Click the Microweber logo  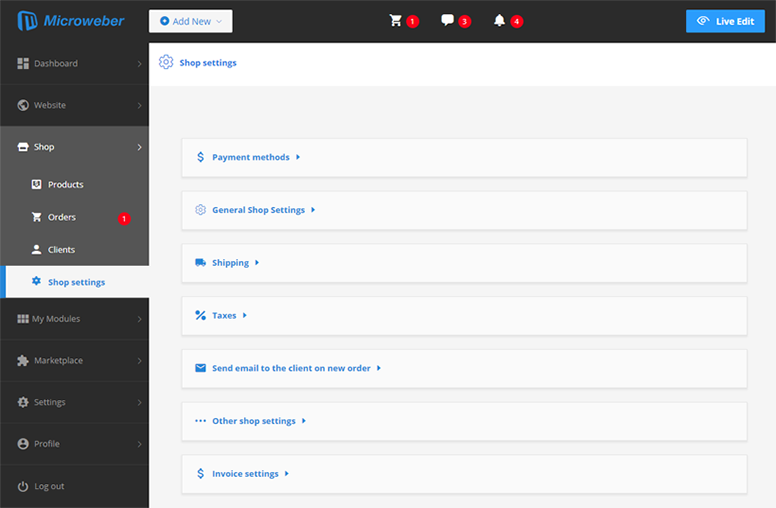pyautogui.click(x=71, y=21)
